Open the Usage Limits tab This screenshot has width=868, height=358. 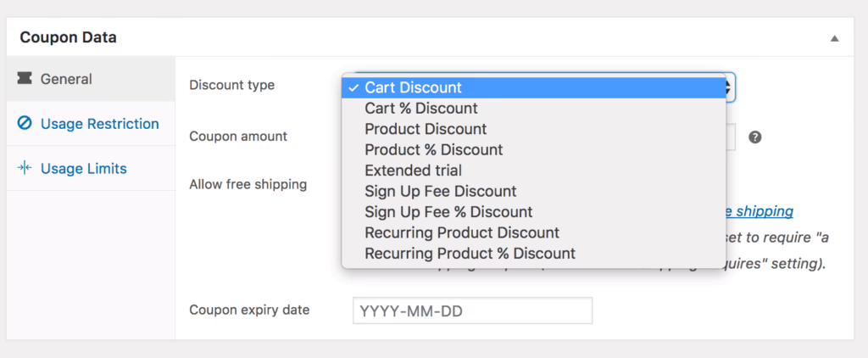83,168
